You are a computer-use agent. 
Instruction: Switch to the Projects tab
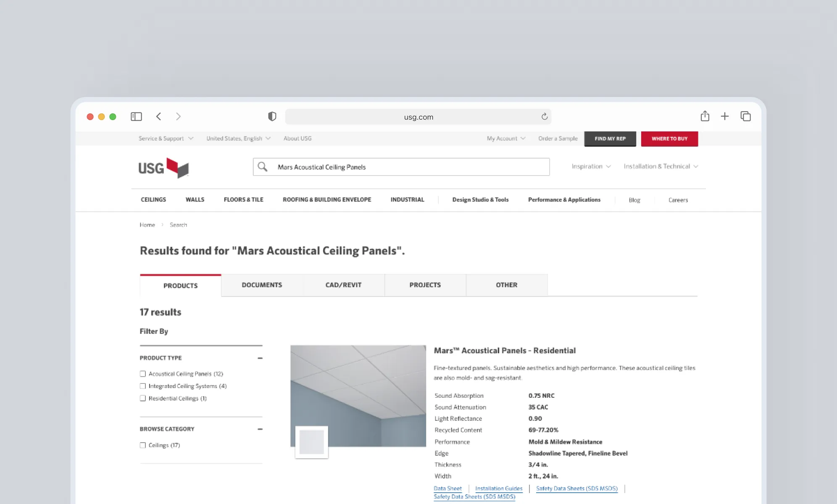[425, 285]
